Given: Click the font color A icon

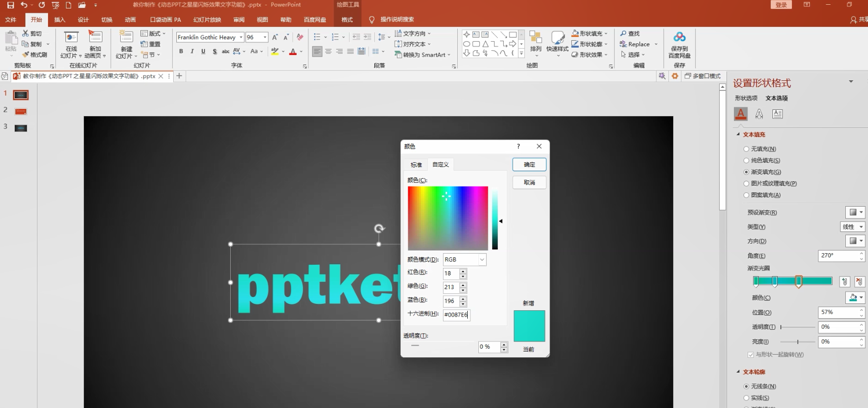Looking at the screenshot, I should [x=293, y=52].
